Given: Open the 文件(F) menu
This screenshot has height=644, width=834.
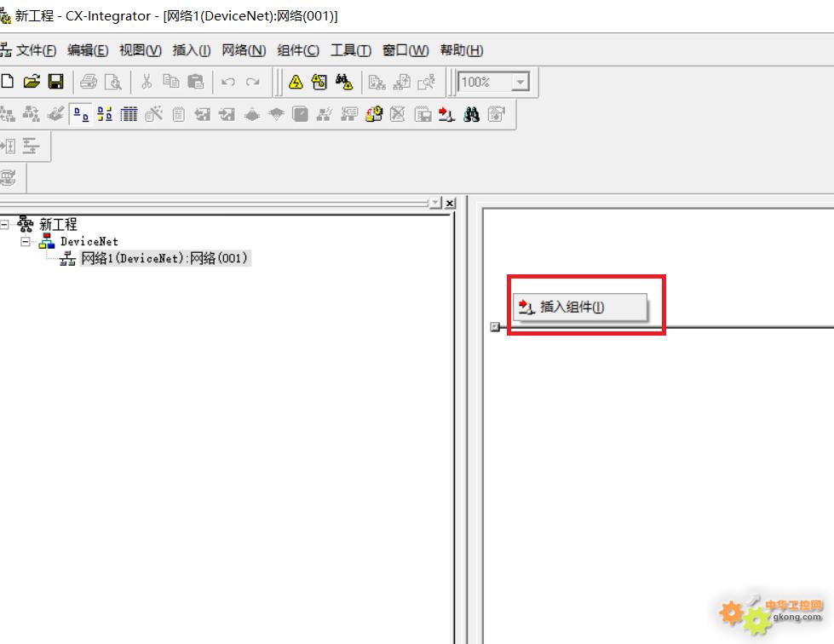Looking at the screenshot, I should pos(36,50).
